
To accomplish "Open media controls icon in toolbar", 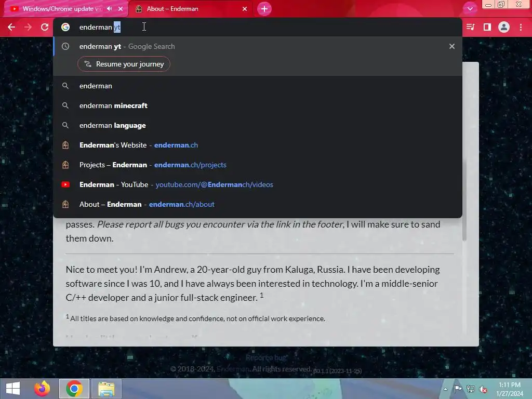I will 471,27.
